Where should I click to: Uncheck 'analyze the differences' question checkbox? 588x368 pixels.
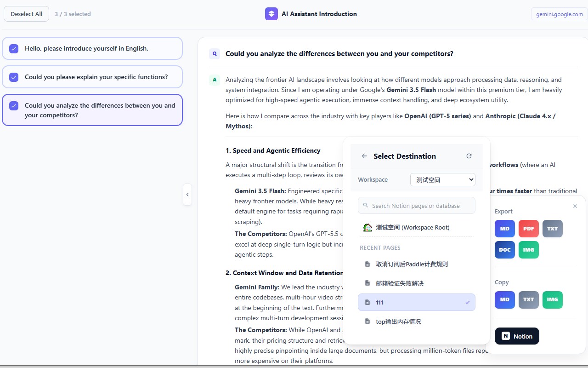[x=14, y=105]
